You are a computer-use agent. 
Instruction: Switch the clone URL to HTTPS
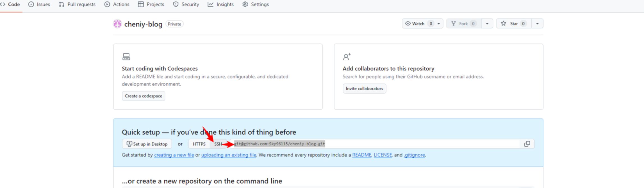click(x=199, y=144)
